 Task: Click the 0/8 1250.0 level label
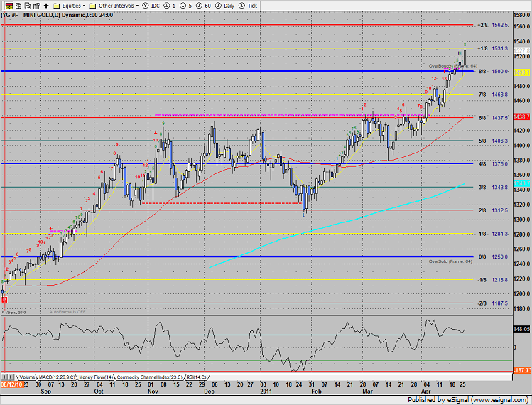[494, 256]
